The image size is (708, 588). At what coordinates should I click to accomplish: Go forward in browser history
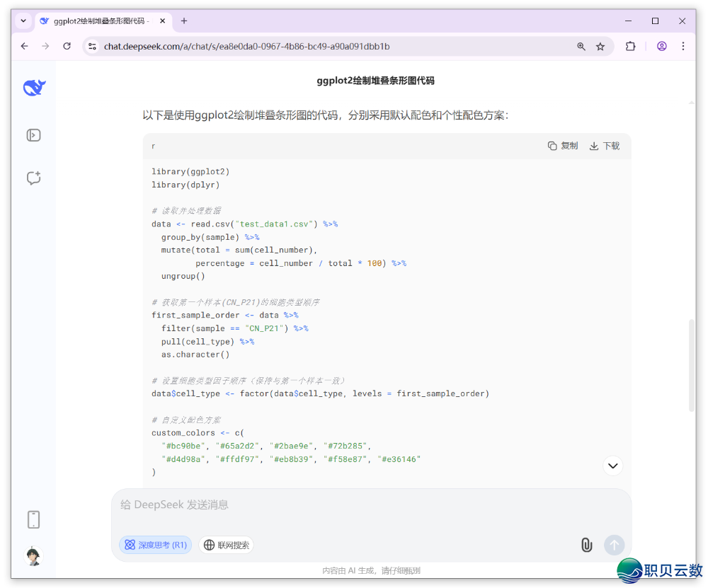(x=45, y=46)
